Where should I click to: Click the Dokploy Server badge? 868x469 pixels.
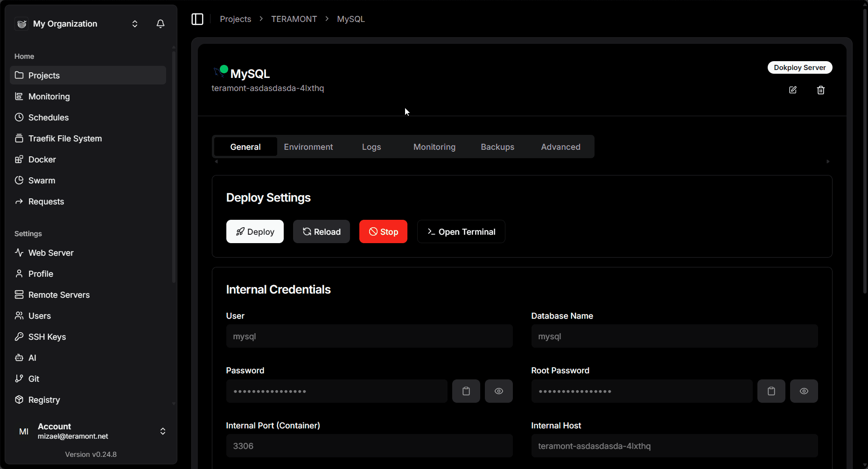[800, 68]
